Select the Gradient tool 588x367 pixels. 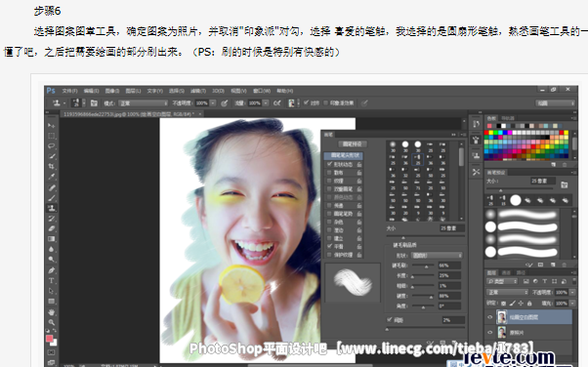pos(52,239)
